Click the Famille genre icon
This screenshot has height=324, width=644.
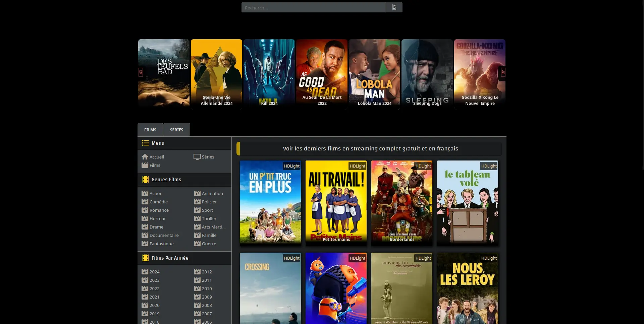[197, 235]
